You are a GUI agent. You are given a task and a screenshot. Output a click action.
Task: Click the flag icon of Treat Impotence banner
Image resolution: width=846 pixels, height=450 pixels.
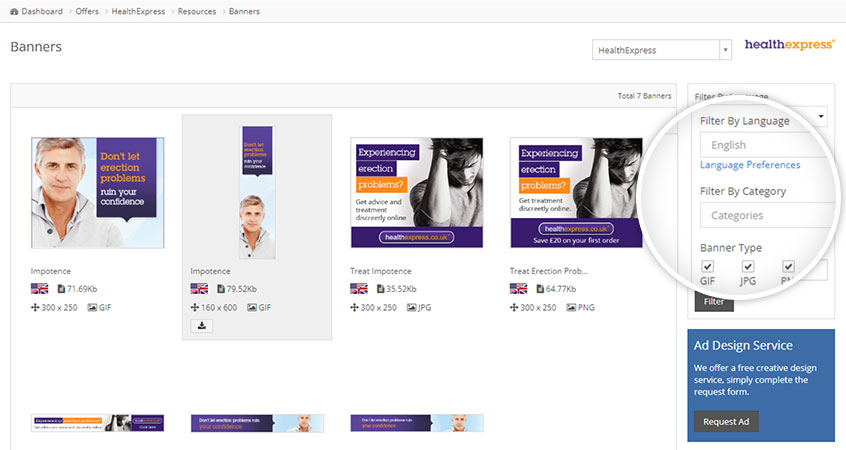coord(359,289)
